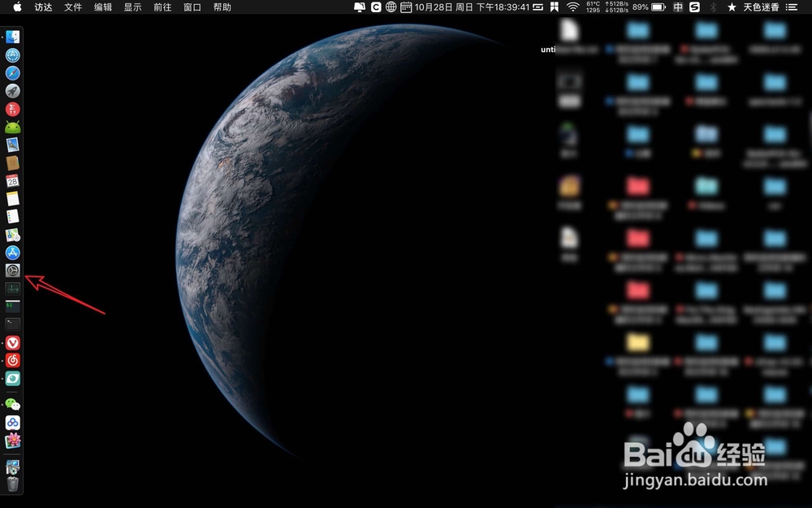The image size is (812, 508).
Task: Launch Safari browser from the Dock
Action: [13, 73]
